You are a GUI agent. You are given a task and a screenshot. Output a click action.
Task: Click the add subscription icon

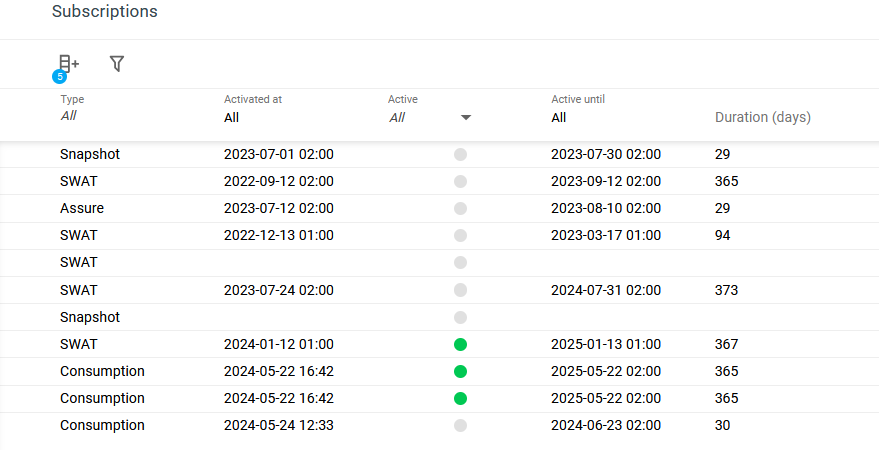click(x=68, y=64)
